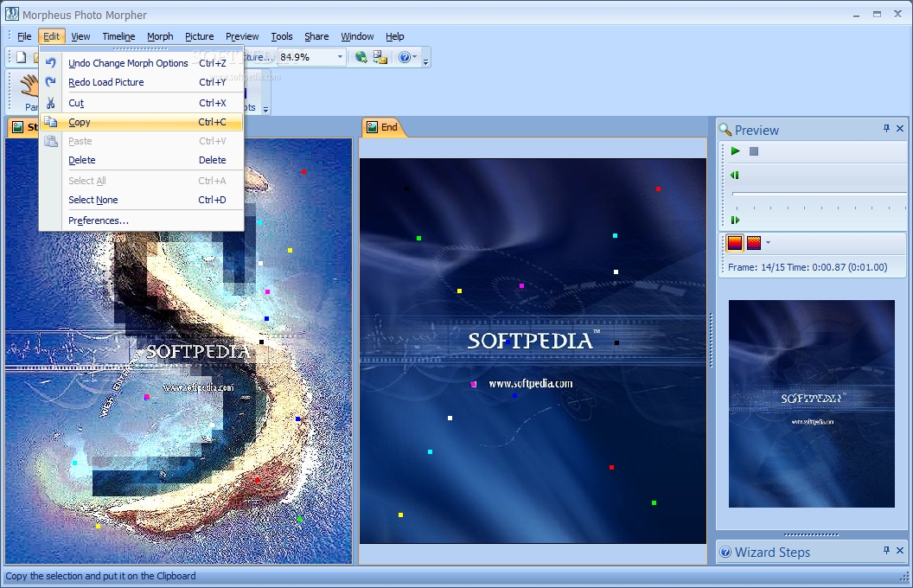Open the File menu
The image size is (913, 588).
(x=24, y=36)
